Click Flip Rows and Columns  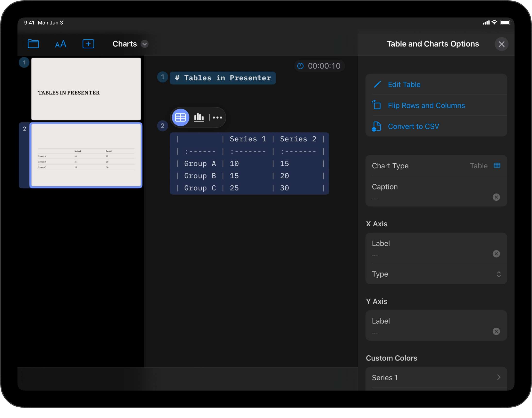426,105
